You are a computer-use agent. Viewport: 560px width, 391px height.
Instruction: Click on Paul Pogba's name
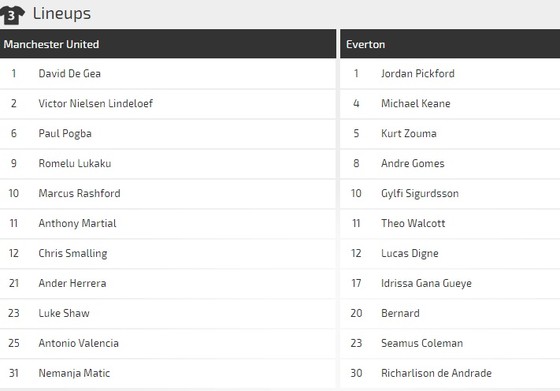(x=65, y=134)
